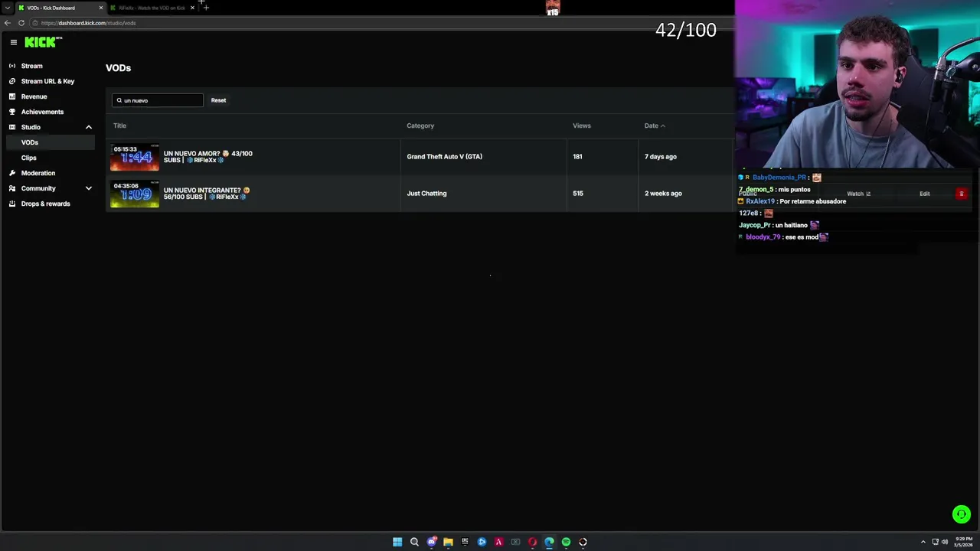The height and width of the screenshot is (551, 980).
Task: Open the UN NUEVO INTEGRANTE VOD thumbnail
Action: click(135, 194)
